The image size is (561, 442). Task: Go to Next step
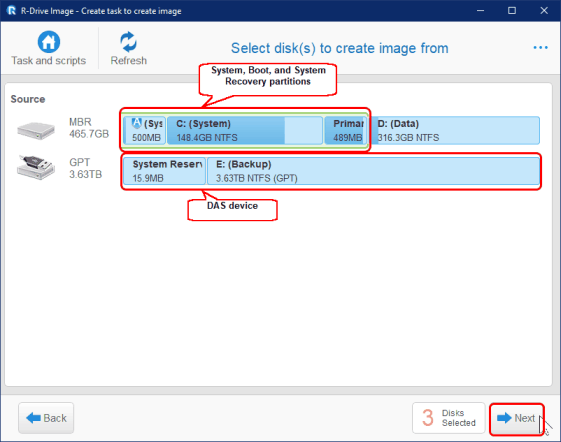(516, 418)
